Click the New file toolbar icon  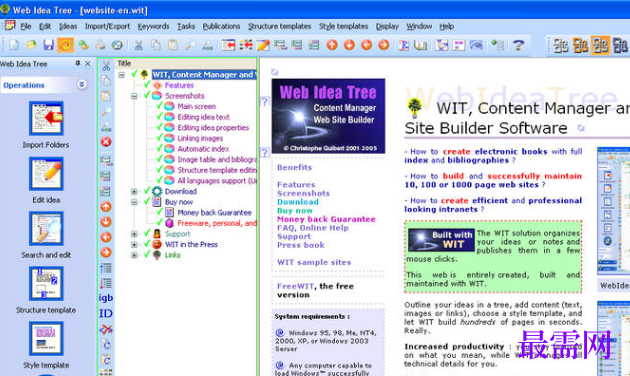point(14,45)
